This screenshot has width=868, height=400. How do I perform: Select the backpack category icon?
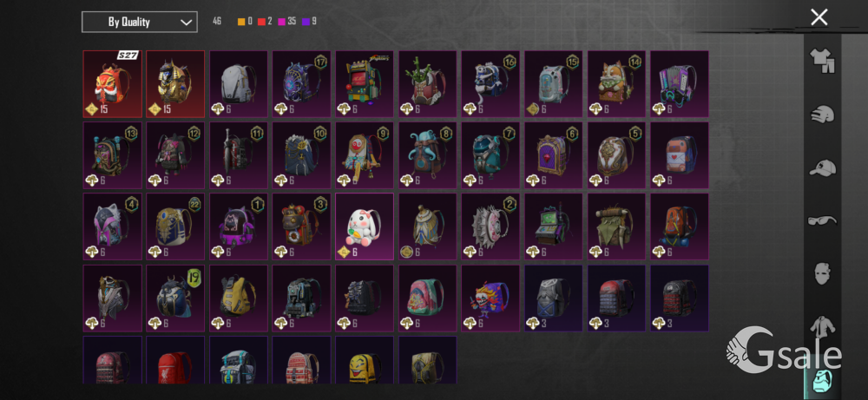click(822, 379)
